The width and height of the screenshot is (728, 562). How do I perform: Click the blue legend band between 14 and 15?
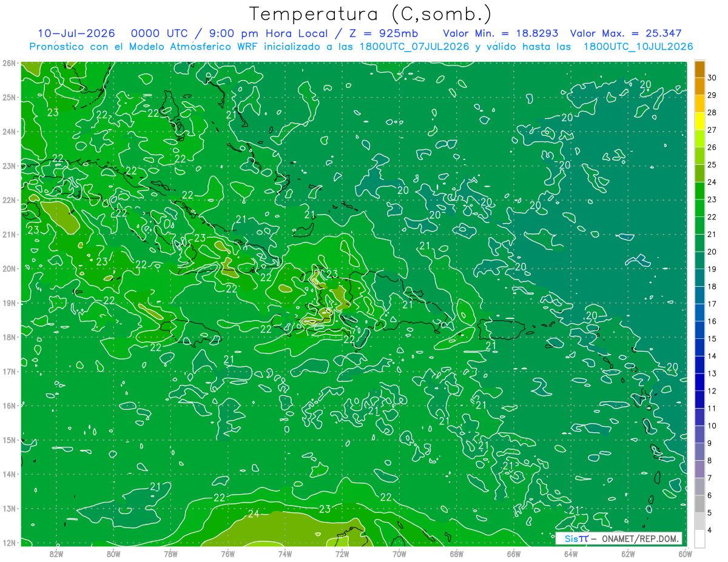699,347
